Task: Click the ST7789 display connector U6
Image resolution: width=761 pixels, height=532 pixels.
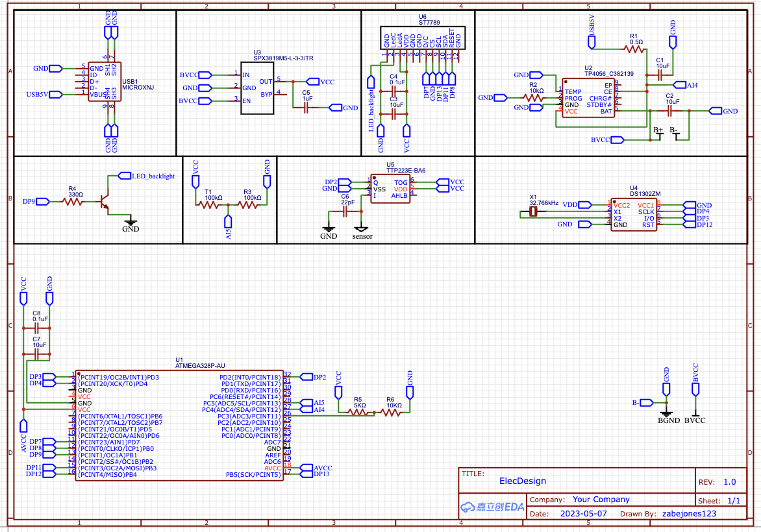Action: click(422, 36)
